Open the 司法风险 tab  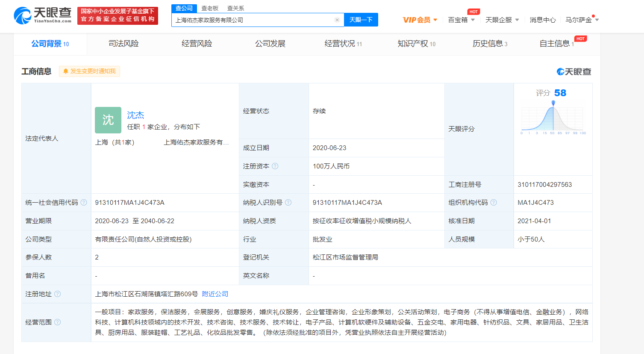124,44
